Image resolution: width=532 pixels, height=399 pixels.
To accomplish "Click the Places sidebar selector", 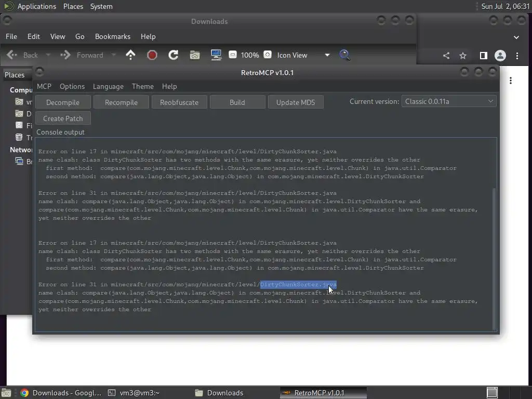I will 17,75.
